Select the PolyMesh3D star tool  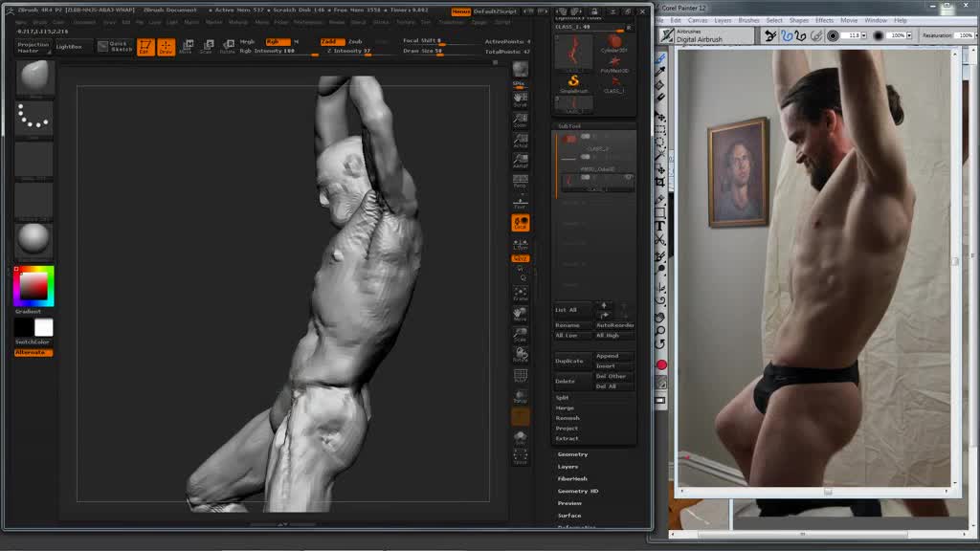[x=613, y=64]
